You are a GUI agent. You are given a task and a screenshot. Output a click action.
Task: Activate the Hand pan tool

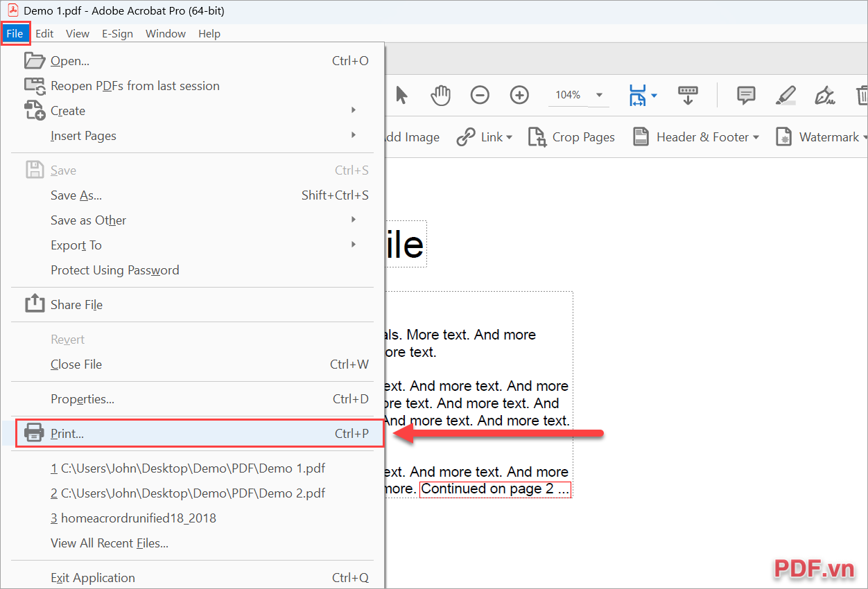(440, 95)
